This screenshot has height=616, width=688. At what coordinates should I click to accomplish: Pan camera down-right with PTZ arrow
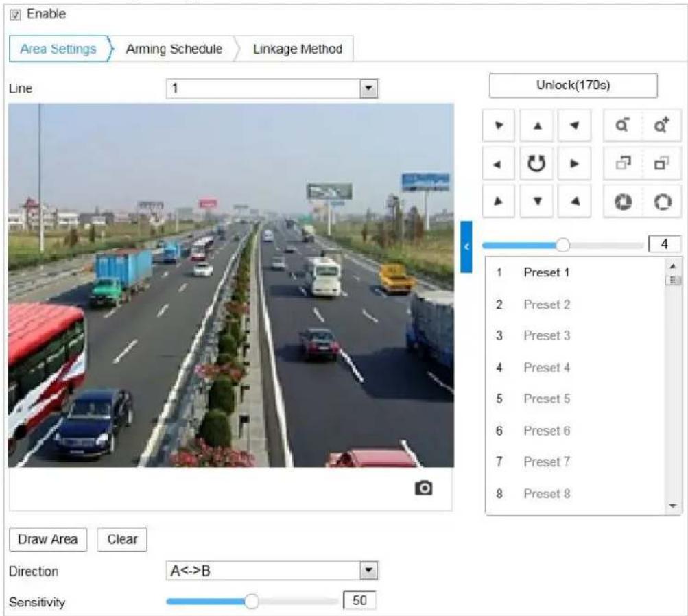click(x=574, y=202)
